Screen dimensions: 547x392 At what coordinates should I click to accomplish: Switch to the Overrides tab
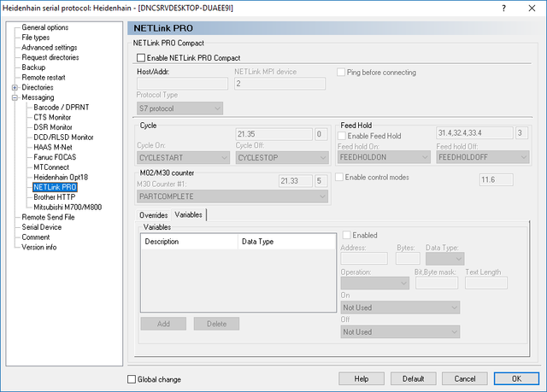click(x=154, y=215)
